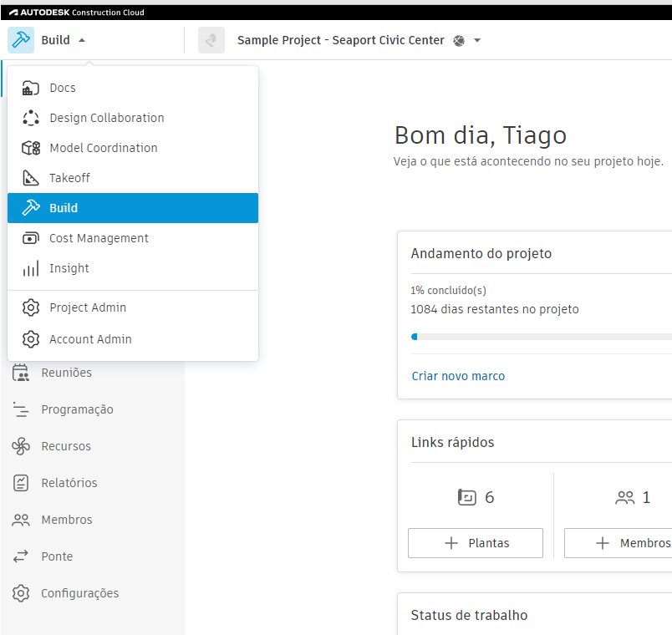Click the Reuniões calendar icon in sidebar
The height and width of the screenshot is (635, 672).
21,373
